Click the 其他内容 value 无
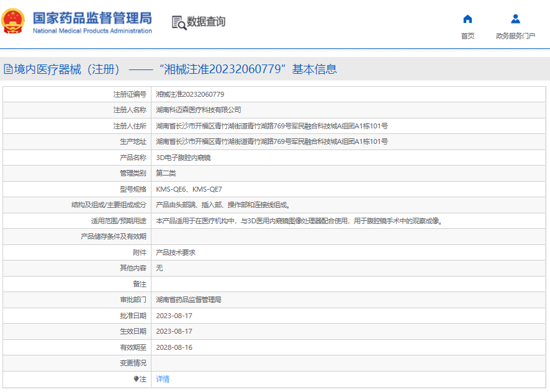 tap(160, 268)
